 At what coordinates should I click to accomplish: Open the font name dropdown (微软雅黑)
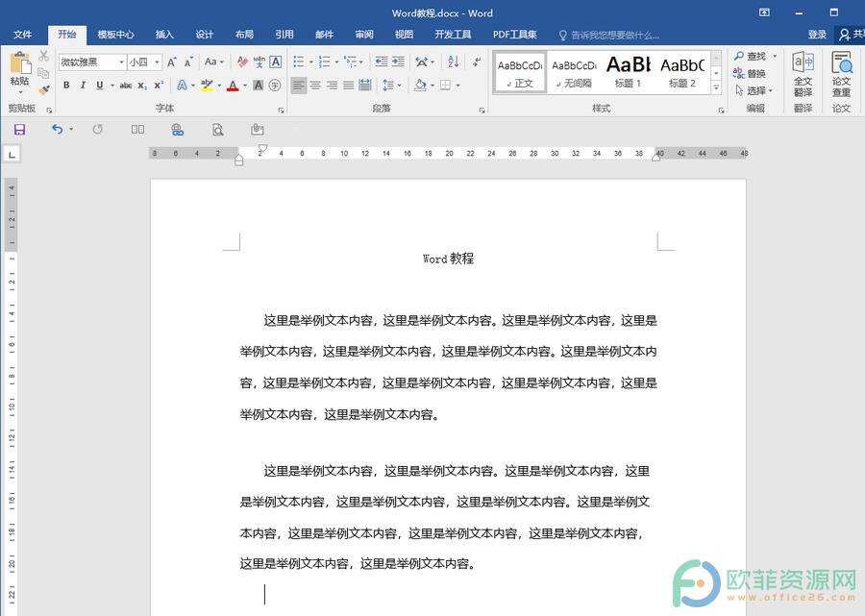coord(121,62)
